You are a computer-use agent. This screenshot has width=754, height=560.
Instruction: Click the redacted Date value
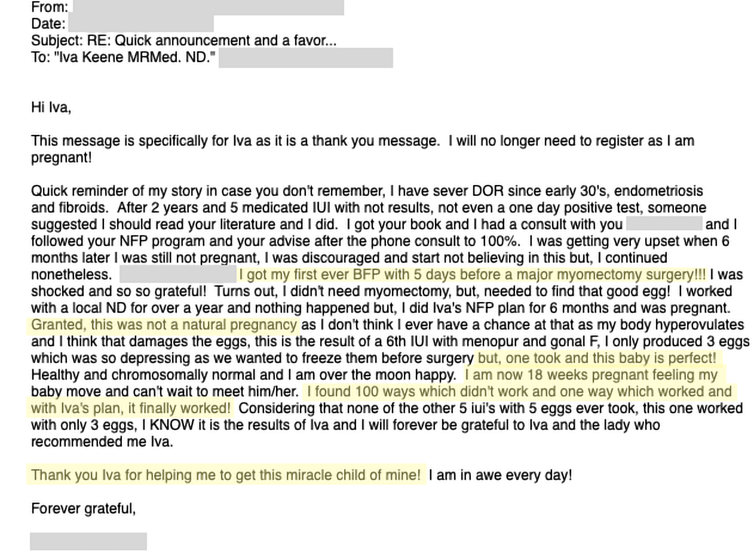[141, 24]
